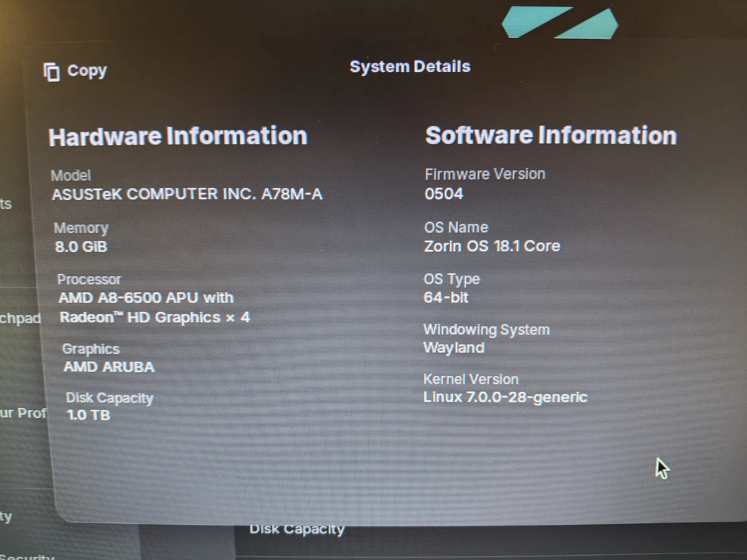Click the windowing system value Wayland
Screen dimensions: 747x560
click(454, 347)
